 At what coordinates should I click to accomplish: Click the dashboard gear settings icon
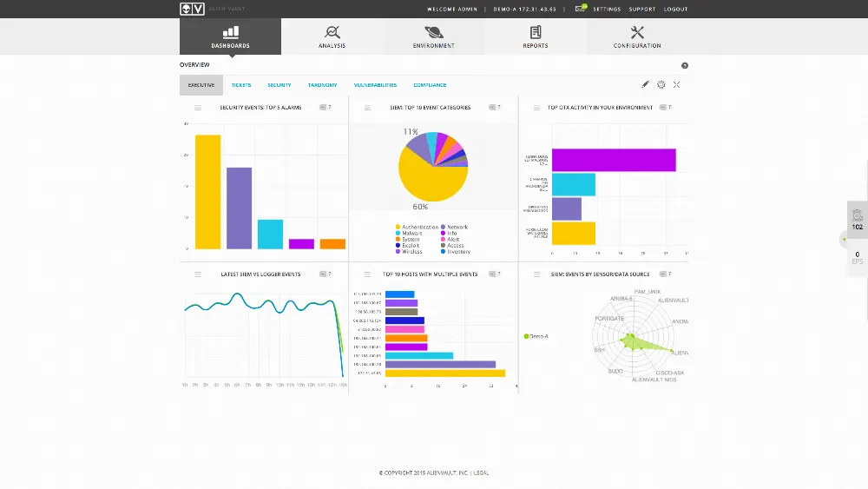click(661, 84)
